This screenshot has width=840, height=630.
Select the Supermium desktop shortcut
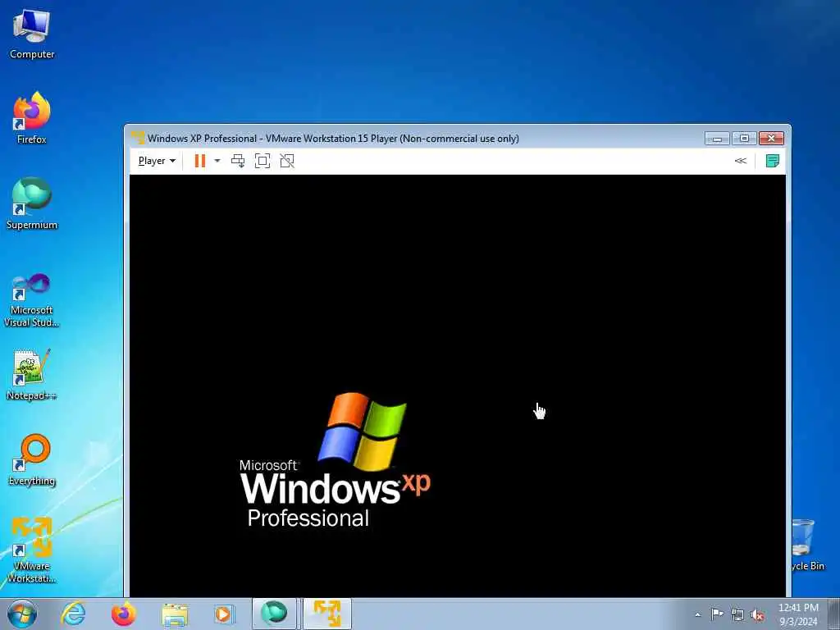coord(32,203)
